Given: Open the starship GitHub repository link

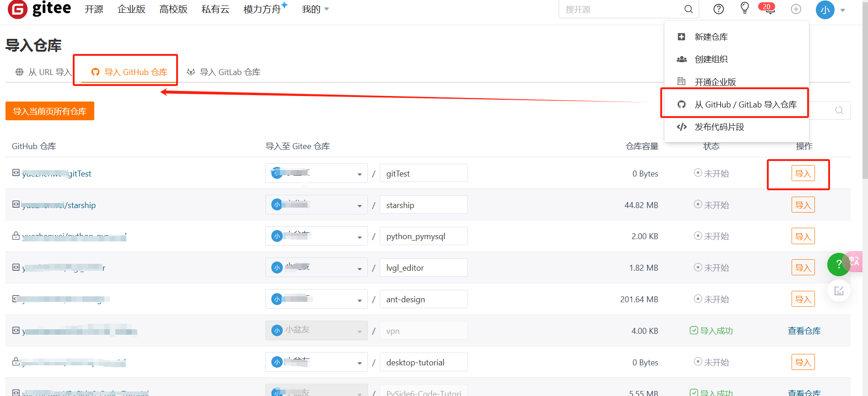Looking at the screenshot, I should (59, 205).
